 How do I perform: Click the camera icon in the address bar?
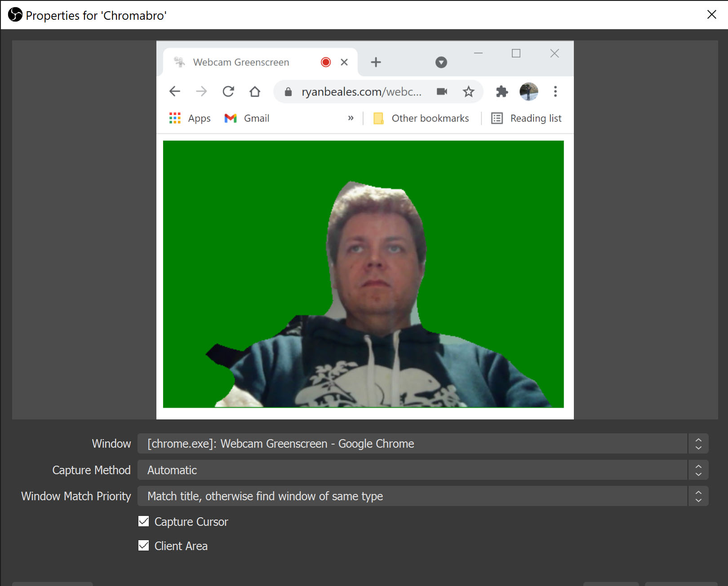click(442, 92)
